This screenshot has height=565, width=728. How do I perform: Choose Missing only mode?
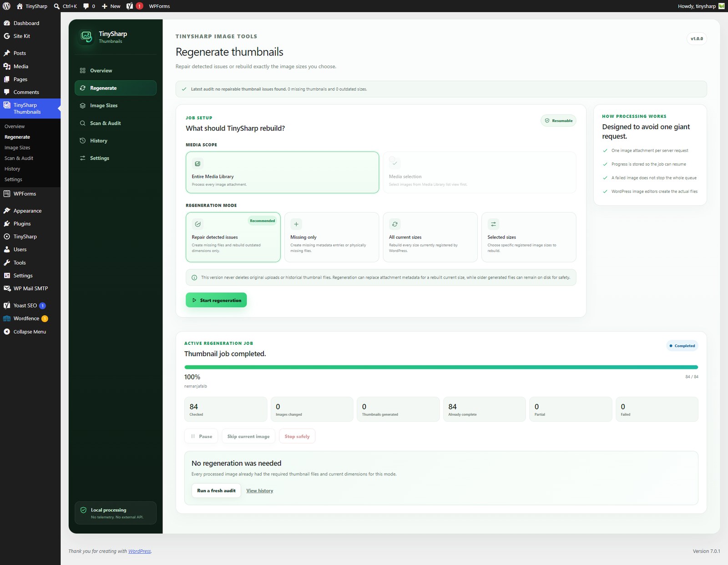point(332,237)
